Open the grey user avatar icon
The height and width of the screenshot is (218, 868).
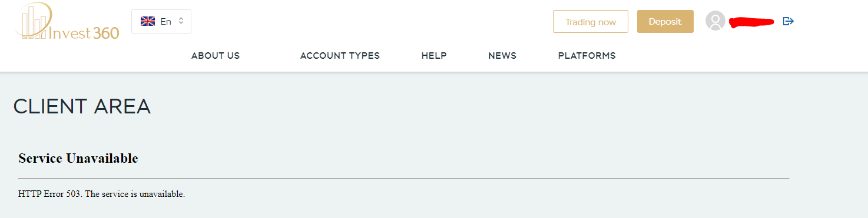[715, 21]
